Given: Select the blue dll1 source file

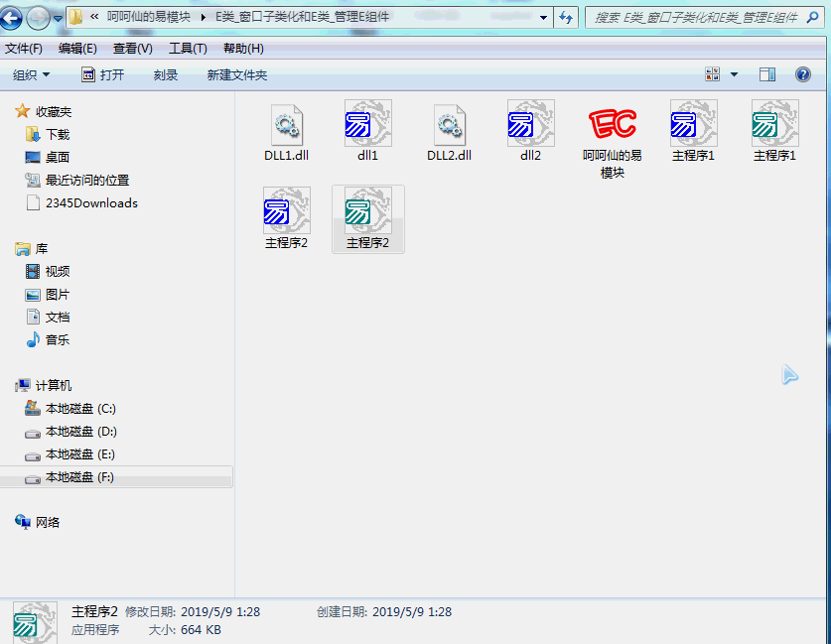Looking at the screenshot, I should point(367,123).
